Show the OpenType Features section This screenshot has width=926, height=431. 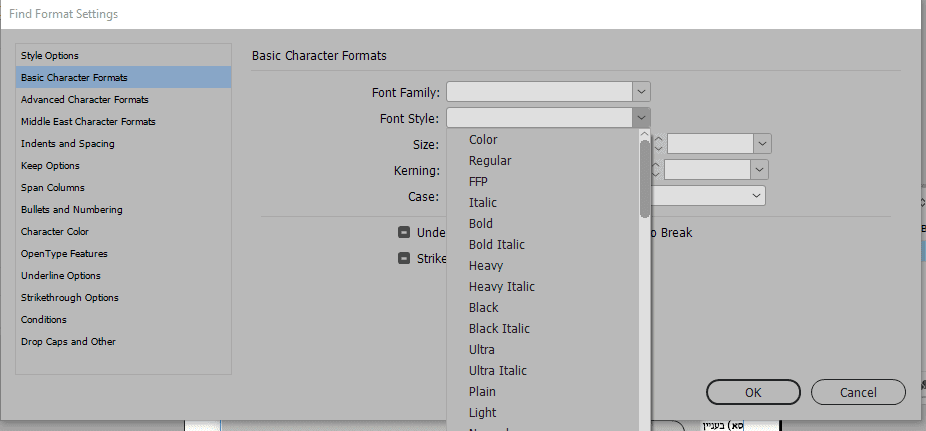[x=64, y=253]
